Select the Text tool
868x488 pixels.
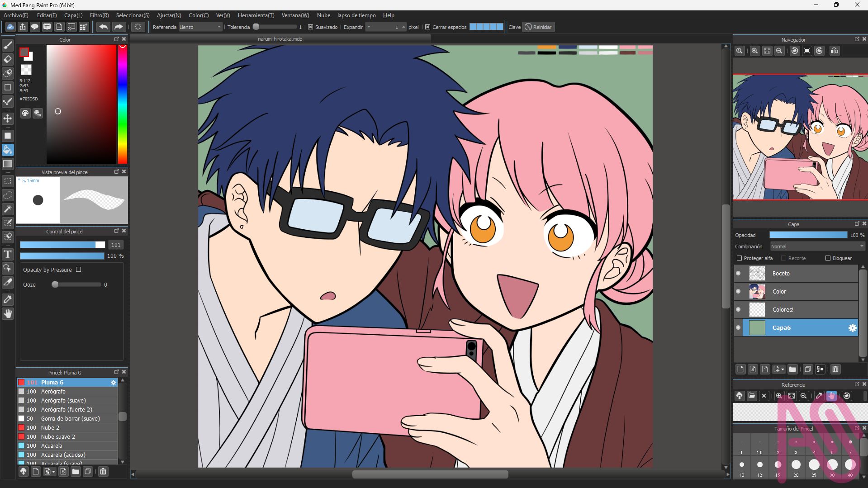(x=8, y=254)
